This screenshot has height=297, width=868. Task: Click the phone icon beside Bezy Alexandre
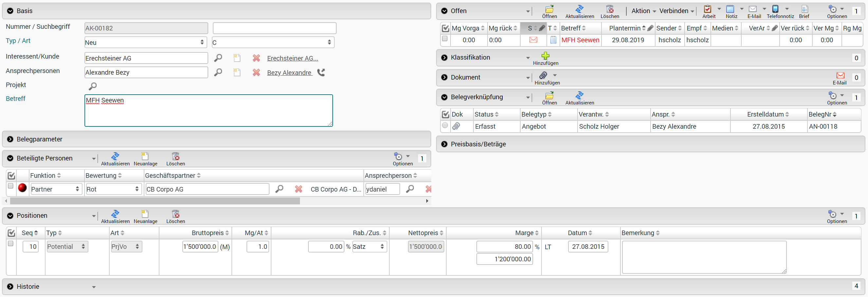[x=321, y=72]
